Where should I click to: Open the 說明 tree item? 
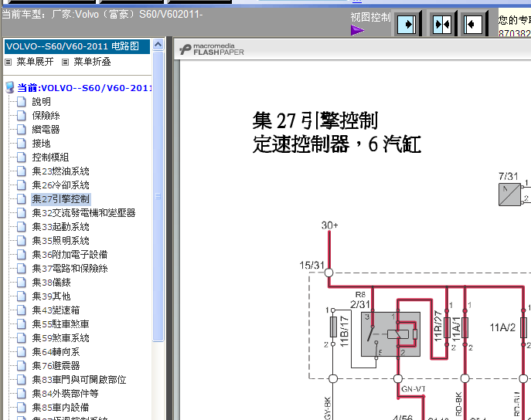tap(41, 101)
